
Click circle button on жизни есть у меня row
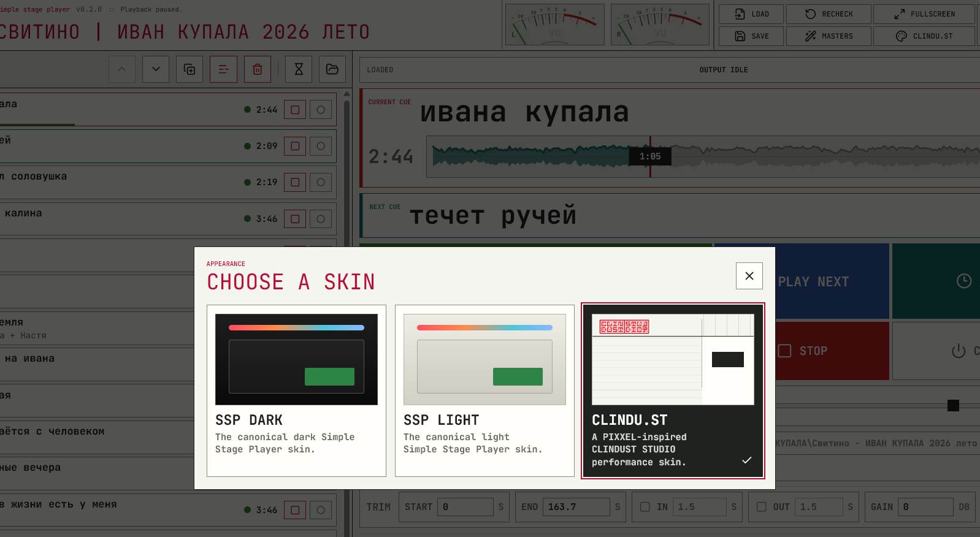(321, 510)
